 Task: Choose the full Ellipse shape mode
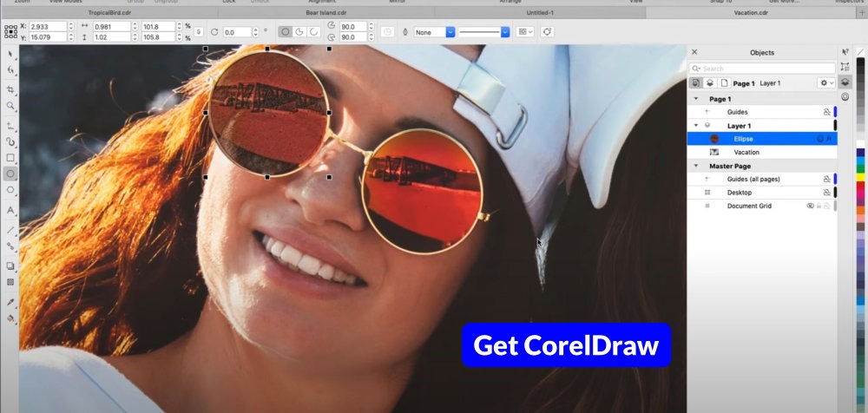285,31
